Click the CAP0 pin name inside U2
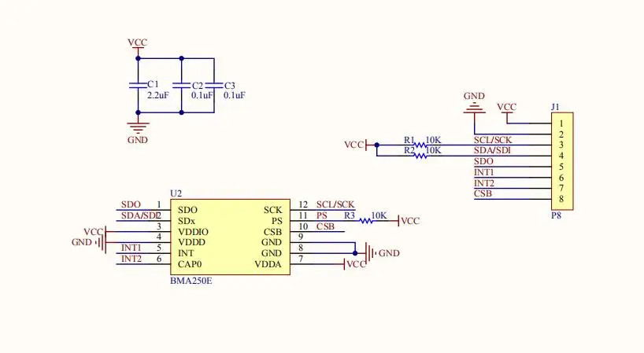This screenshot has height=353, width=644. (189, 264)
